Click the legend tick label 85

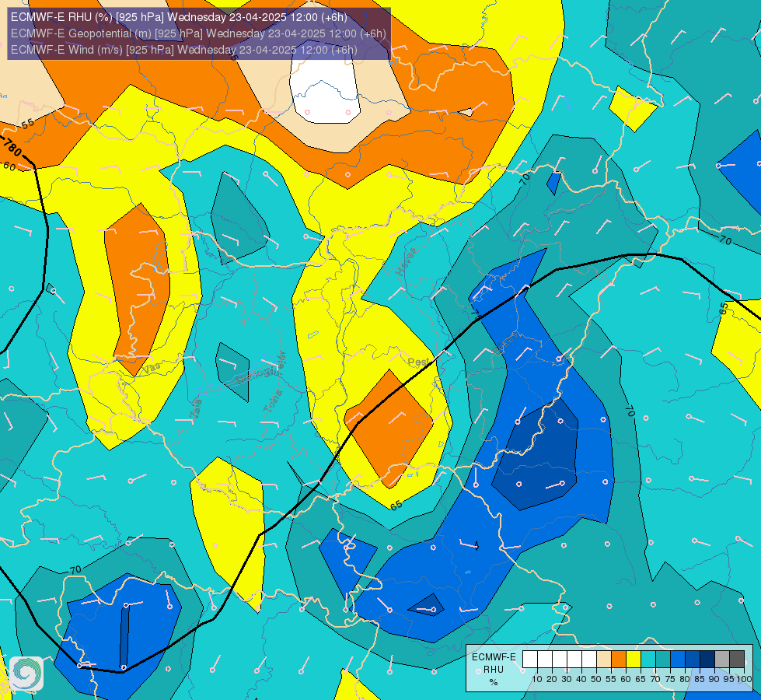point(700,680)
